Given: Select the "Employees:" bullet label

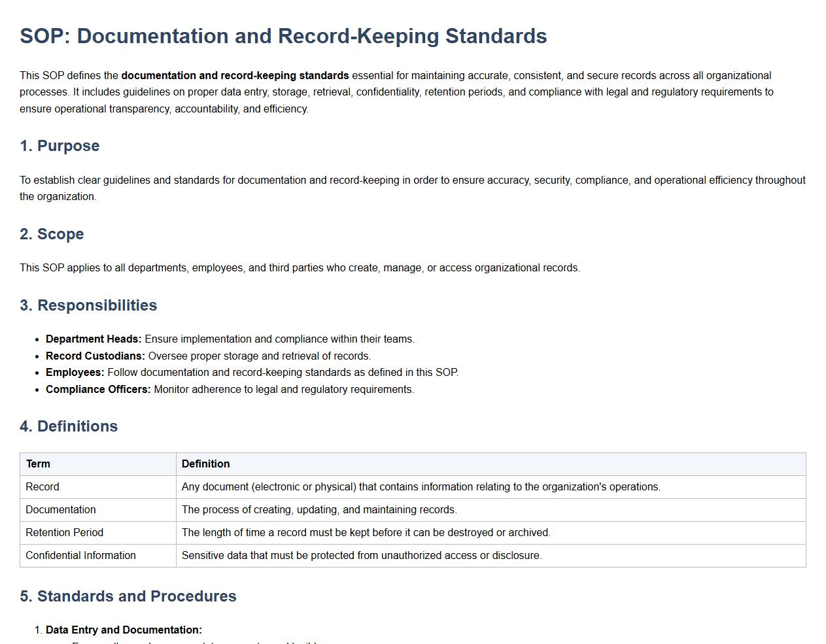Looking at the screenshot, I should pyautogui.click(x=75, y=373).
